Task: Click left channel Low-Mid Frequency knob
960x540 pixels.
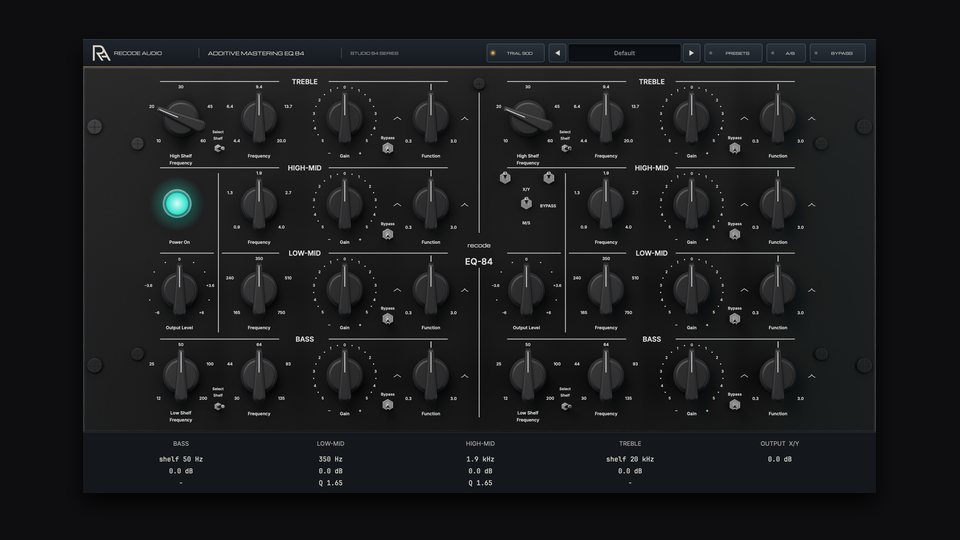Action: (259, 289)
